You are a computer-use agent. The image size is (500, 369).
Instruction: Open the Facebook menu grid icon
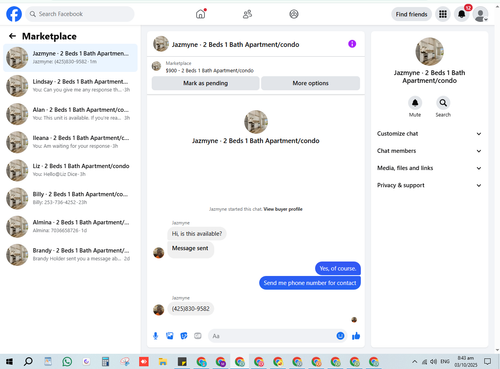[443, 14]
